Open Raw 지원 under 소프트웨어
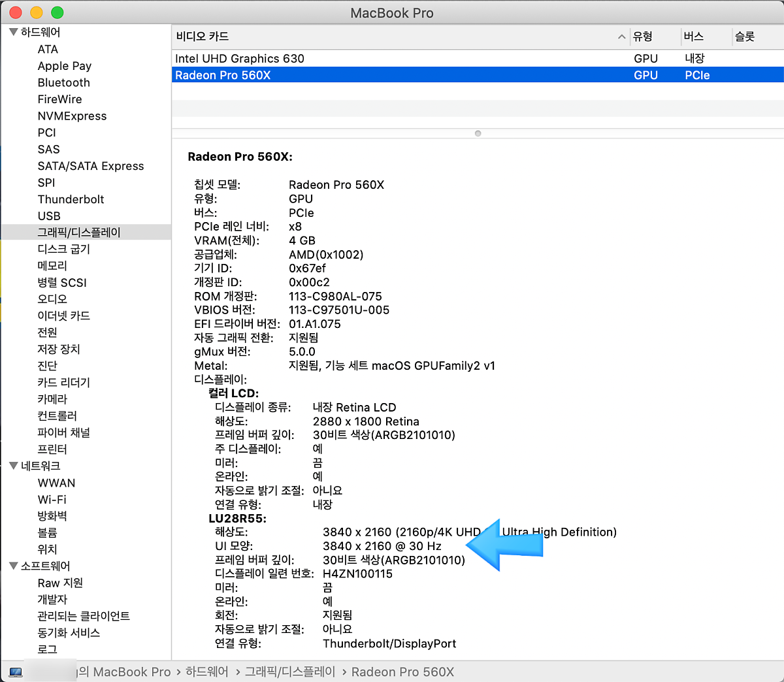The height and width of the screenshot is (682, 784). coord(60,583)
